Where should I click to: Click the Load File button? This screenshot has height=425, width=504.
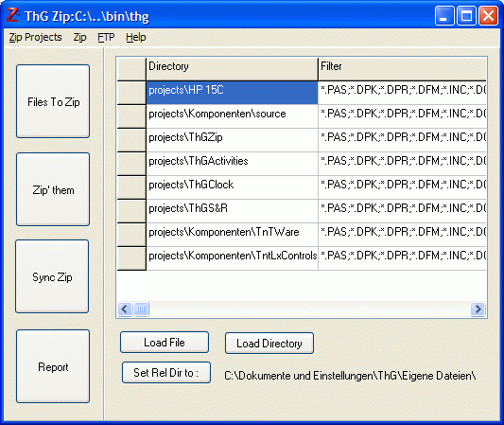[x=165, y=343]
